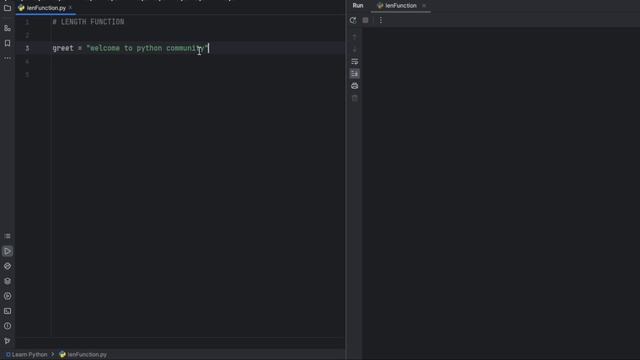640x360 pixels.
Task: Toggle soft-wrap in Run console
Action: point(355,62)
